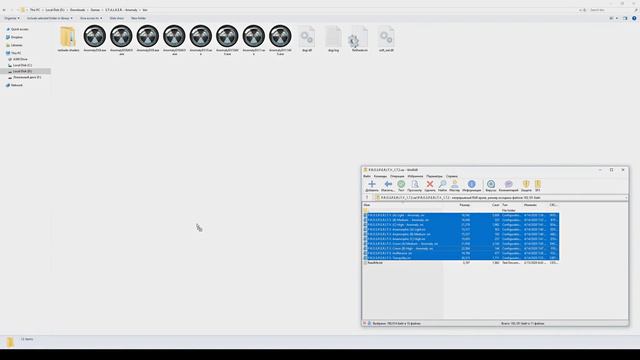
Task: Select Локальный диск (F:) in navigation pane
Action: 27,77
